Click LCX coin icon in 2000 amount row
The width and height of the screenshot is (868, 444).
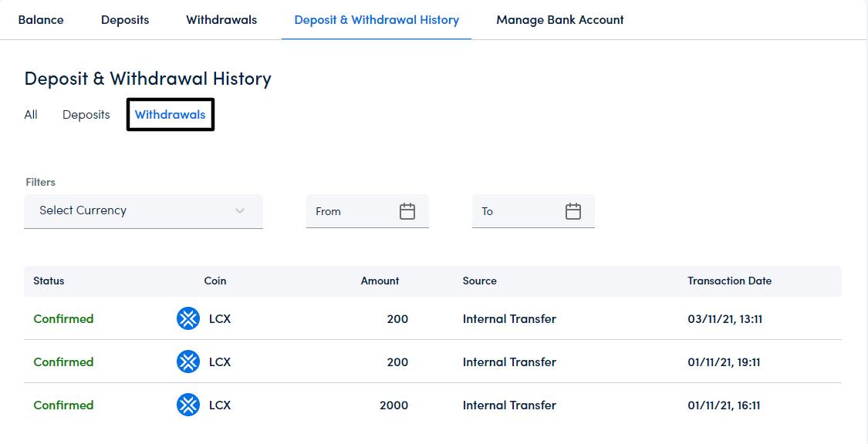[x=188, y=405]
